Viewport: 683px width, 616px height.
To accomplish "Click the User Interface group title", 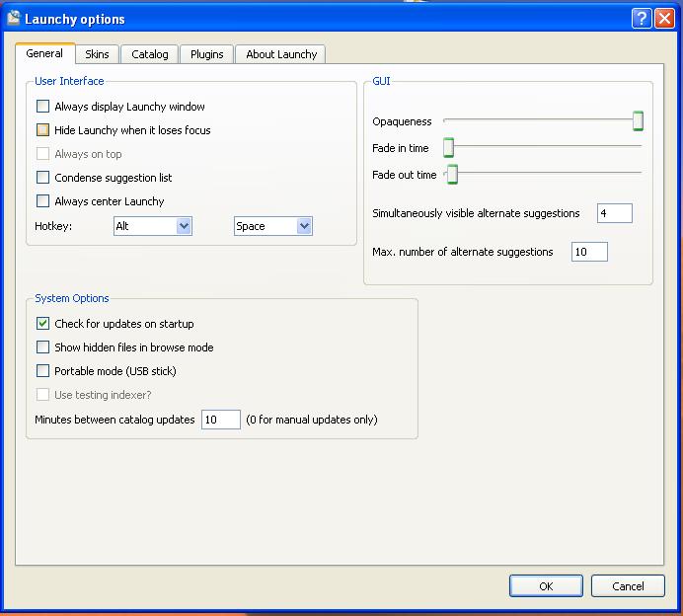I will 69,81.
